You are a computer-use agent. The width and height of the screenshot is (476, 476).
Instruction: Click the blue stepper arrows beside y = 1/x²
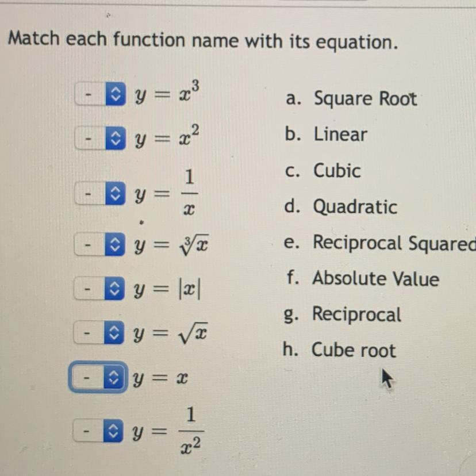[x=113, y=431]
